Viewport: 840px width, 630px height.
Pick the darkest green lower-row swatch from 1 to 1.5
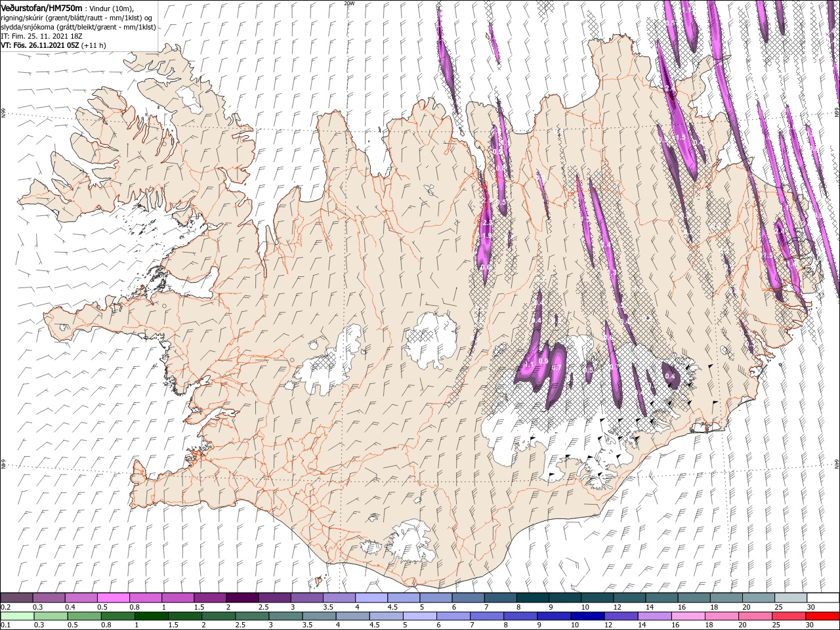point(151,616)
